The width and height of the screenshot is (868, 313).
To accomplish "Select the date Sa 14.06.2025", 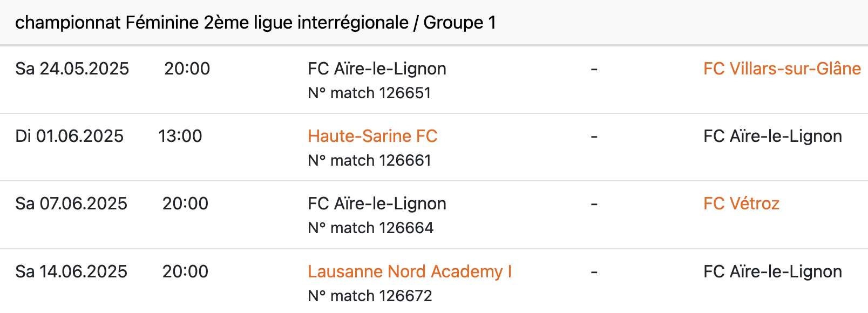I will (71, 271).
